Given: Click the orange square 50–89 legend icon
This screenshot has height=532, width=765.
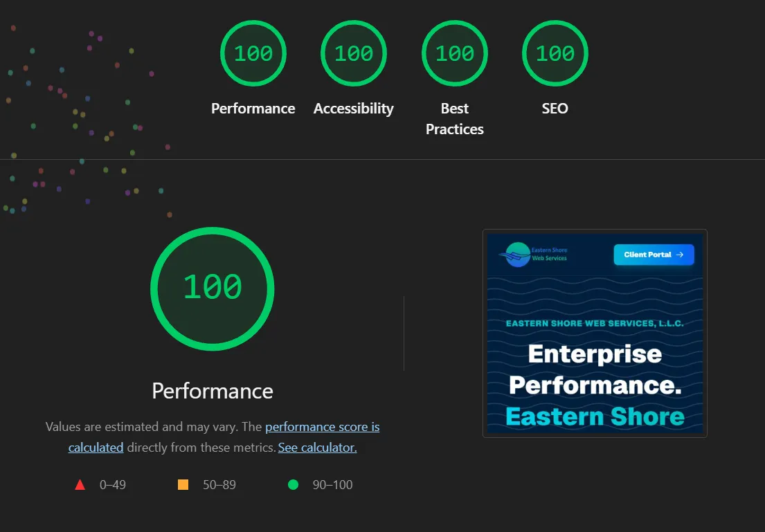Looking at the screenshot, I should [183, 484].
